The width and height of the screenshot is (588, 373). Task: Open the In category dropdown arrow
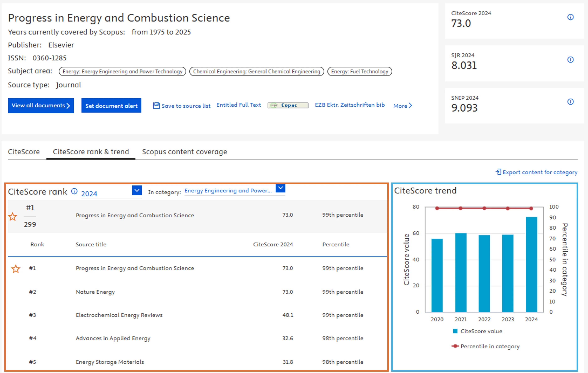(280, 188)
